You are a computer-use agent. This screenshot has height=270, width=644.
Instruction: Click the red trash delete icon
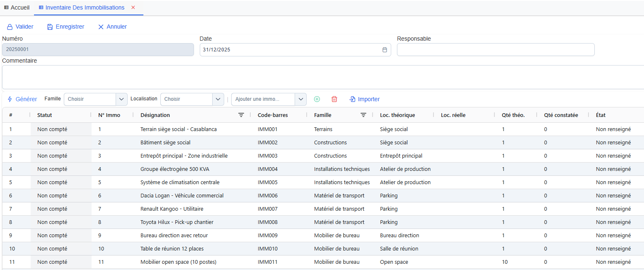click(x=334, y=99)
